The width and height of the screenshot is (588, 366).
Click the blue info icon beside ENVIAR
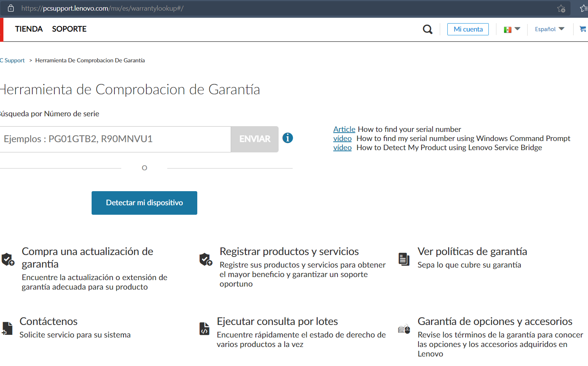[x=288, y=138]
